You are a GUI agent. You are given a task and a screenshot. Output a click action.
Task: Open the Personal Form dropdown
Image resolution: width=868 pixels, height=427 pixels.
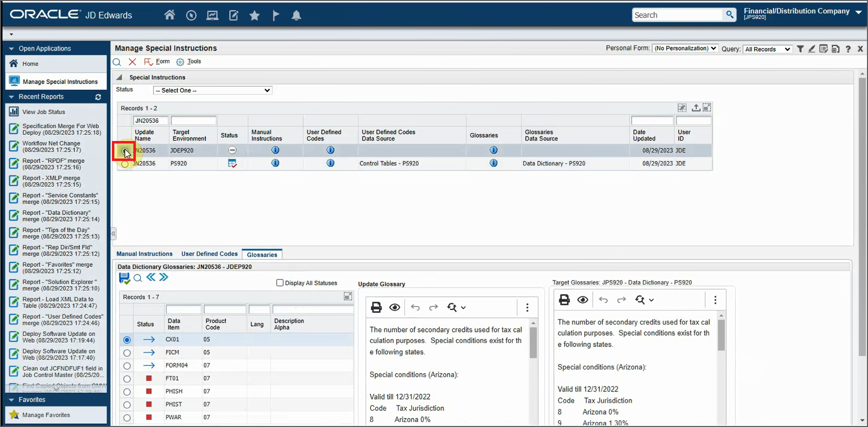click(685, 48)
